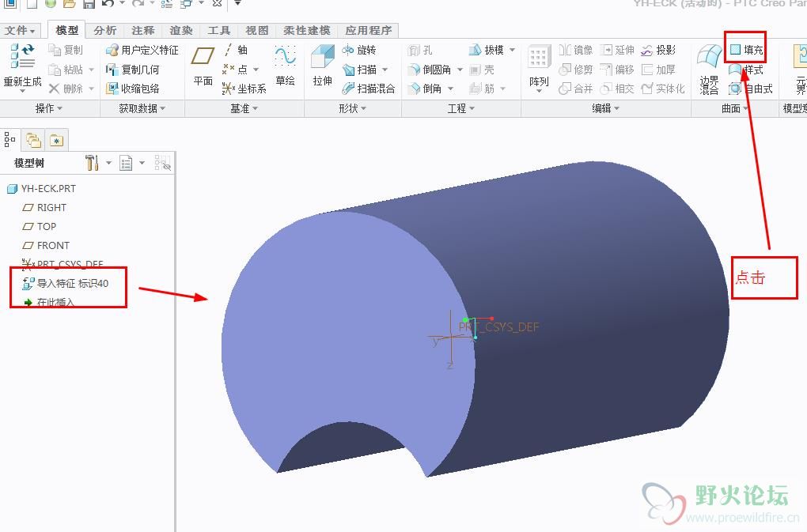Select the 壳 (Shell) tool

coord(483,70)
